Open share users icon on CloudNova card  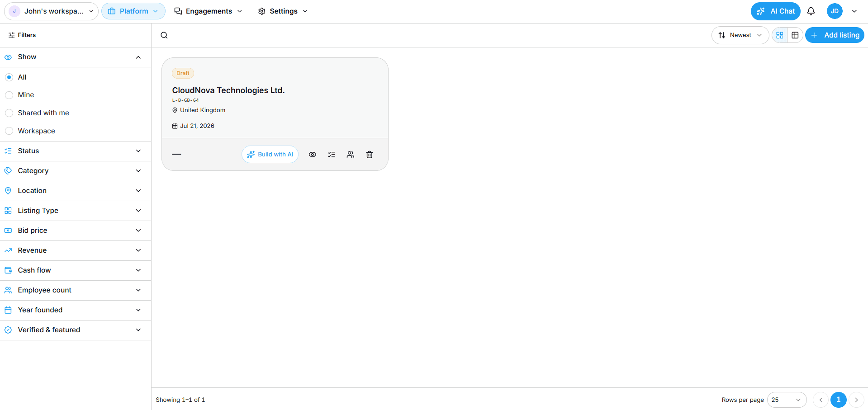351,155
